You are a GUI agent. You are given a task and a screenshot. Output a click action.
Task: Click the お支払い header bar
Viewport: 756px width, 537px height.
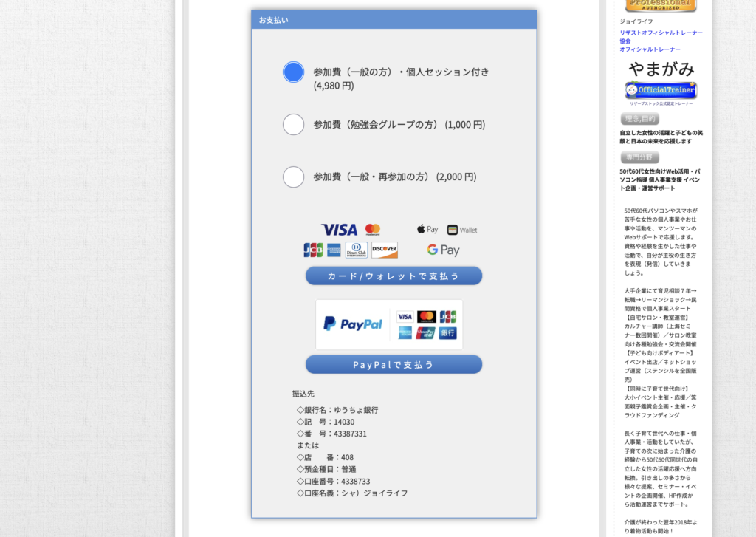[x=394, y=20]
